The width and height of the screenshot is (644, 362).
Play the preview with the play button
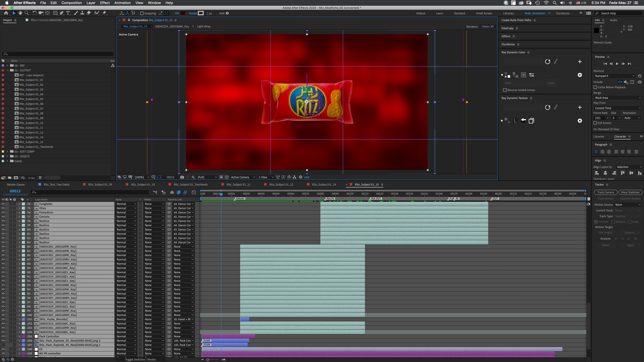(x=617, y=64)
